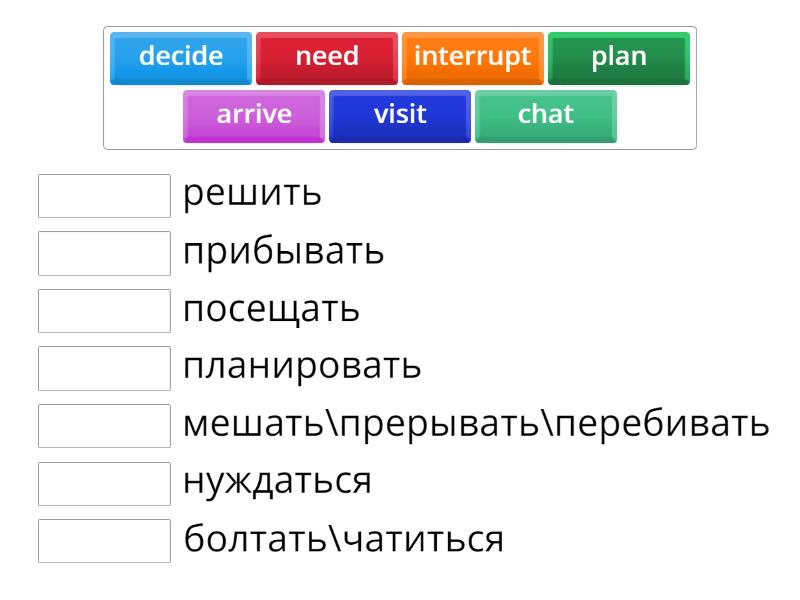The image size is (800, 600).
Task: Select the purple "arrive" word tile
Action: click(254, 115)
